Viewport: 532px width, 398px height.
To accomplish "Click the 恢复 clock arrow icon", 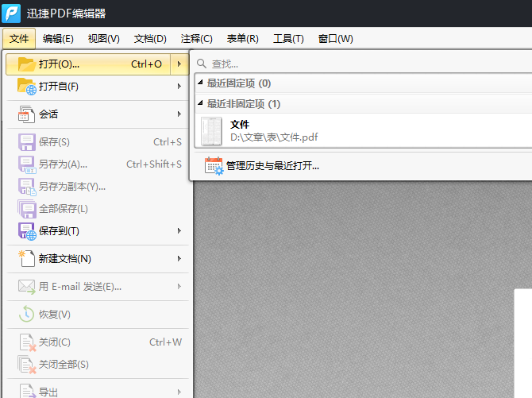I will point(26,314).
